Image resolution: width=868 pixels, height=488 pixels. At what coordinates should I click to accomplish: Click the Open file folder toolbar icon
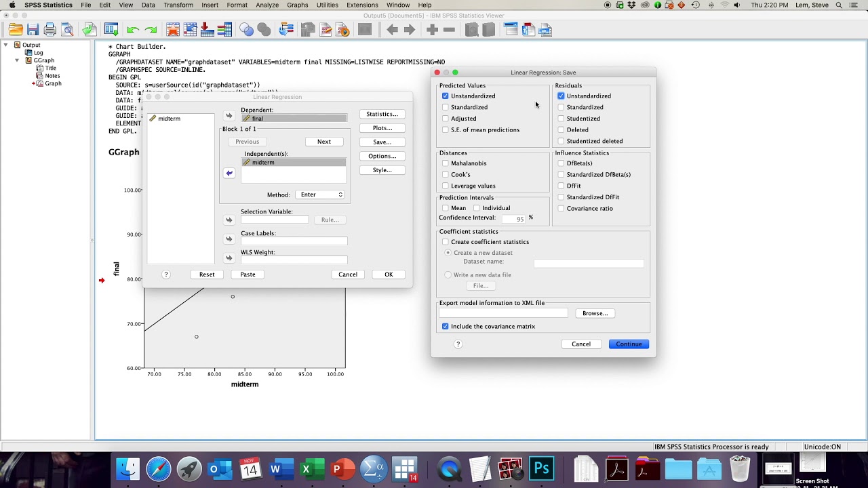coord(16,30)
